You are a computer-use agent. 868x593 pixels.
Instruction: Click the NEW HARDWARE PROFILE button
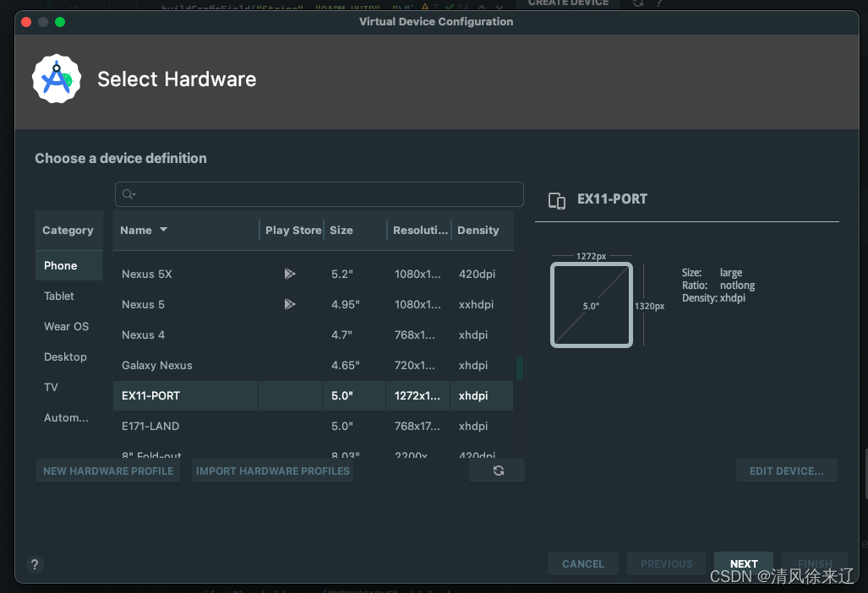pyautogui.click(x=107, y=471)
